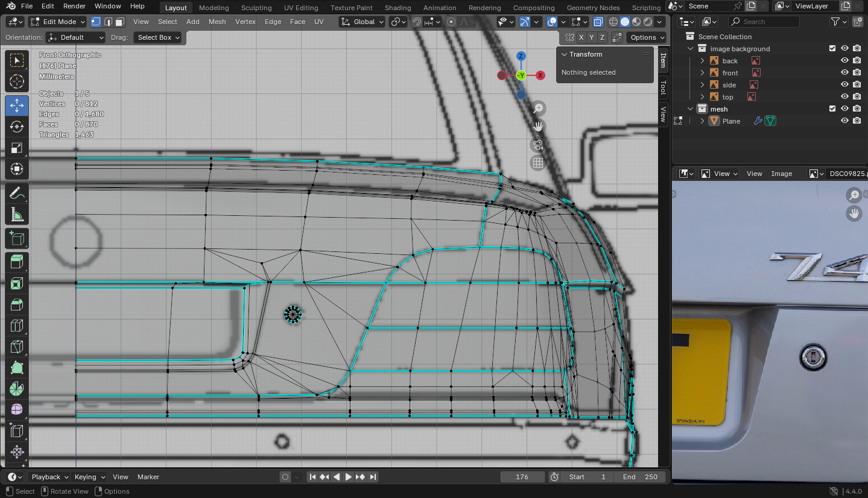Activate the Transform tool
The height and width of the screenshot is (498, 868).
[x=17, y=169]
